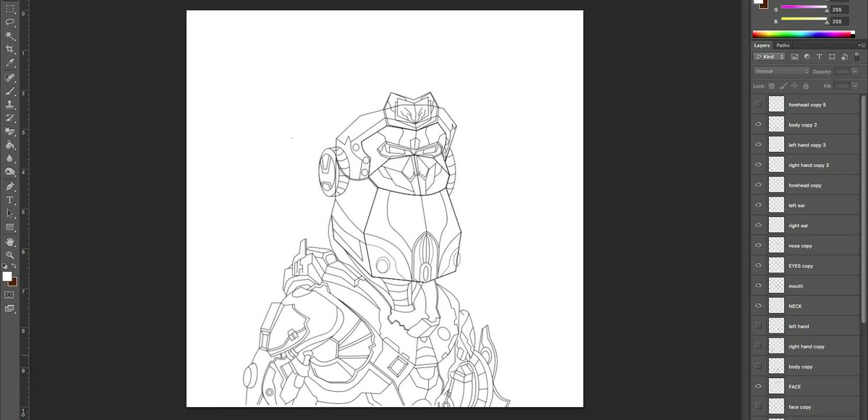Select the Rectangle shape tool

[x=10, y=227]
